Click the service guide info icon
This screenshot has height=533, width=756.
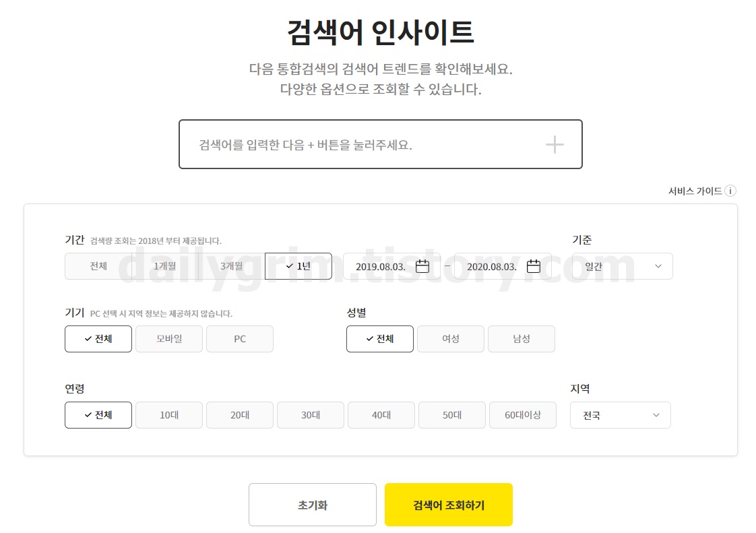730,191
